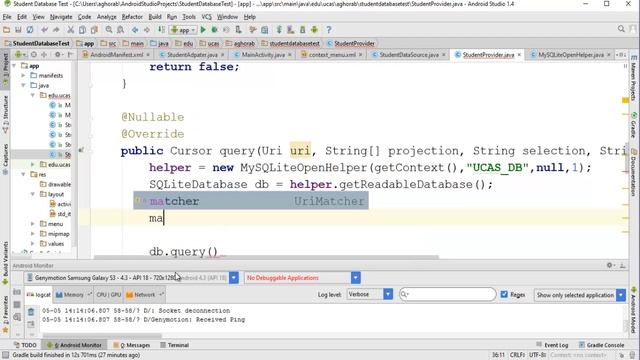This screenshot has height=360, width=640.
Task: Click the Find magnifier icon in toolbar
Action: [x=109, y=30]
